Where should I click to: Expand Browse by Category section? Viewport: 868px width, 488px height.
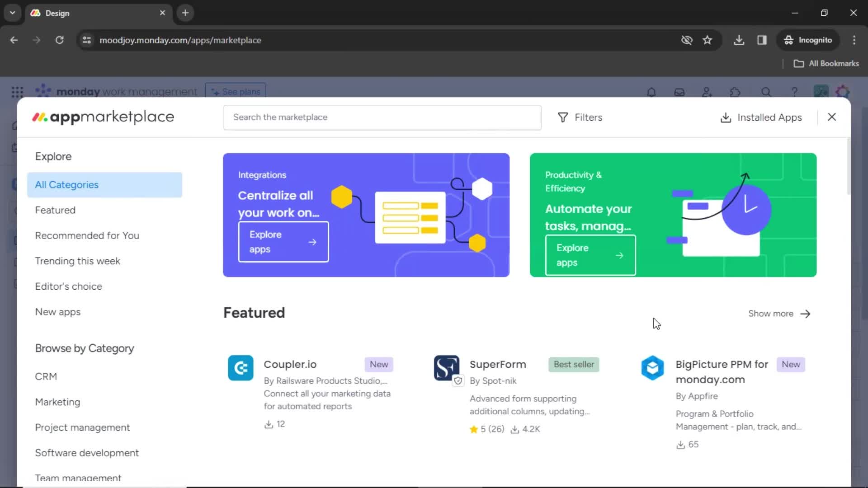tap(85, 348)
